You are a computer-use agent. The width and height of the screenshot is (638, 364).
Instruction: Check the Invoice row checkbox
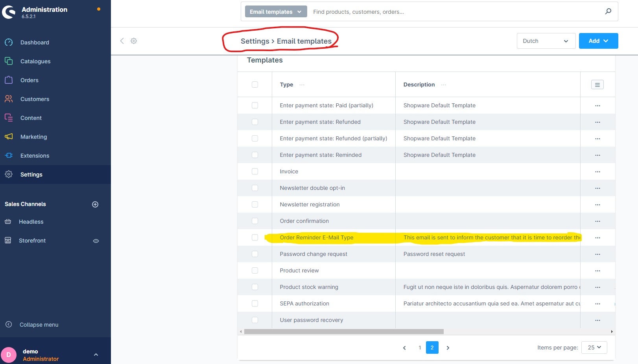[255, 171]
